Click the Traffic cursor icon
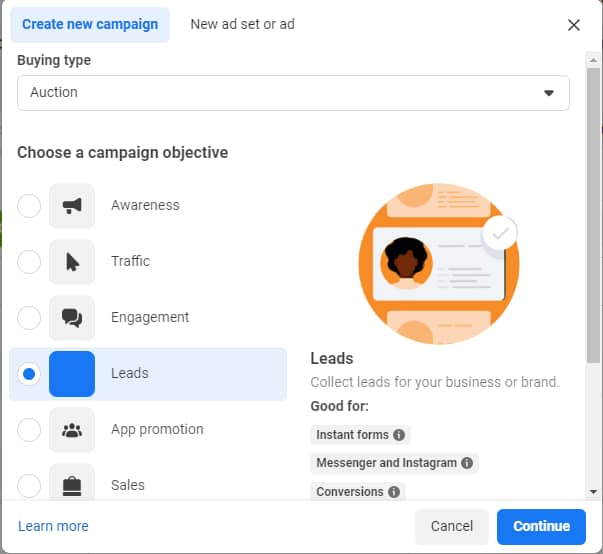 (x=72, y=262)
